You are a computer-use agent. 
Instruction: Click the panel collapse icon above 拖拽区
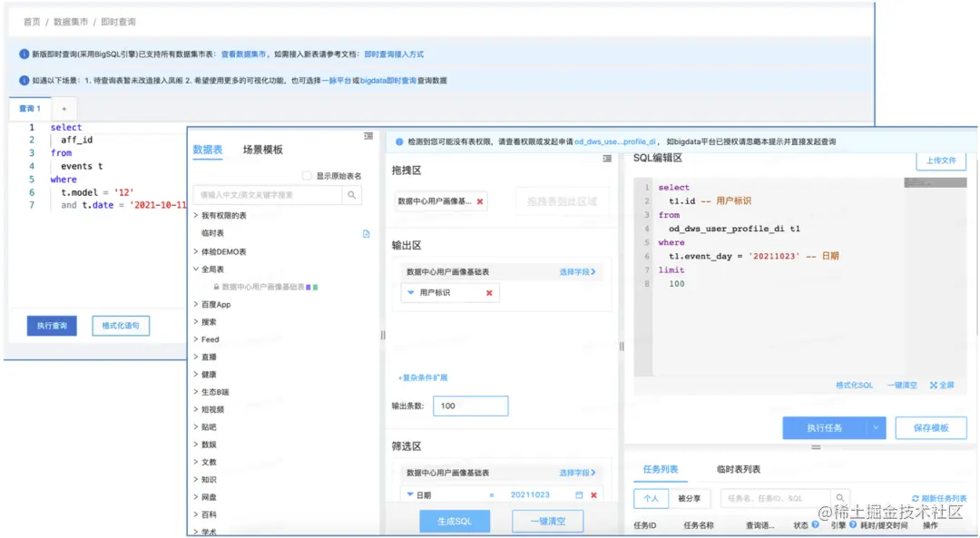click(x=606, y=159)
